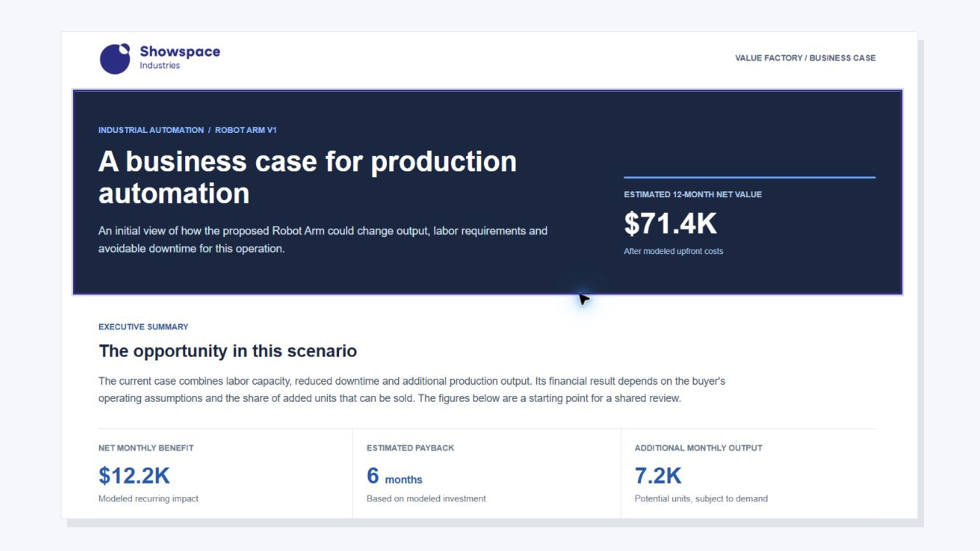Click the 'Showspace' company name
The width and height of the screenshot is (980, 551).
[x=180, y=51]
